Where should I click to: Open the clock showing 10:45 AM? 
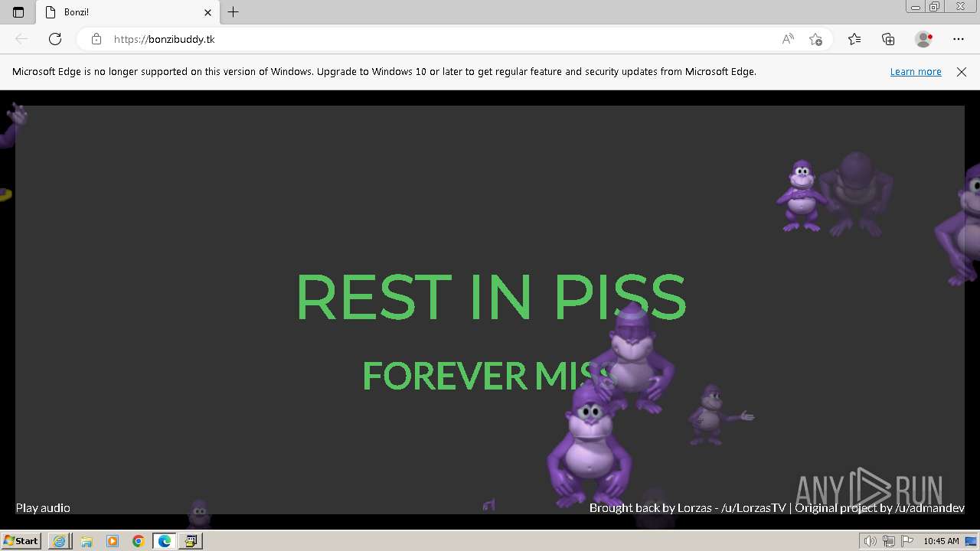941,541
